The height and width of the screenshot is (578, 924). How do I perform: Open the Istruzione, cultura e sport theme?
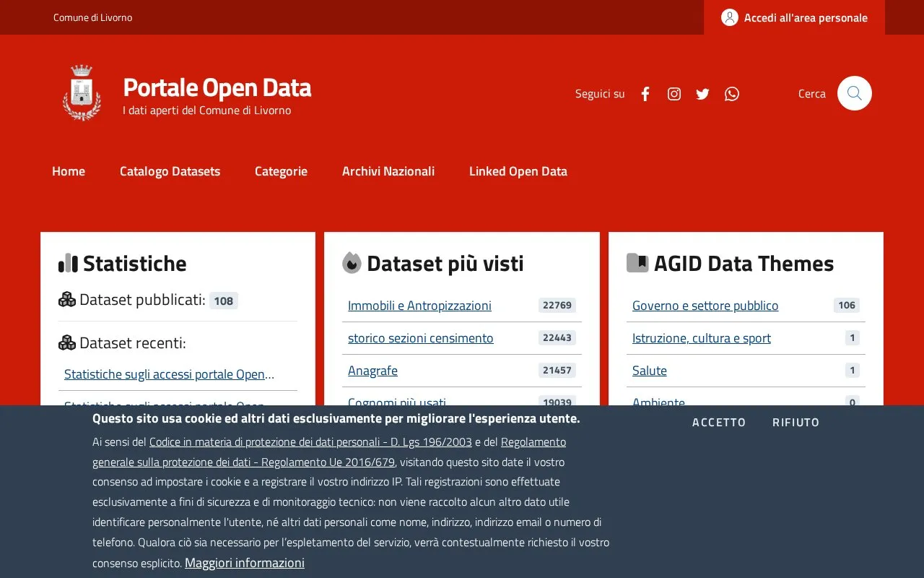point(702,338)
